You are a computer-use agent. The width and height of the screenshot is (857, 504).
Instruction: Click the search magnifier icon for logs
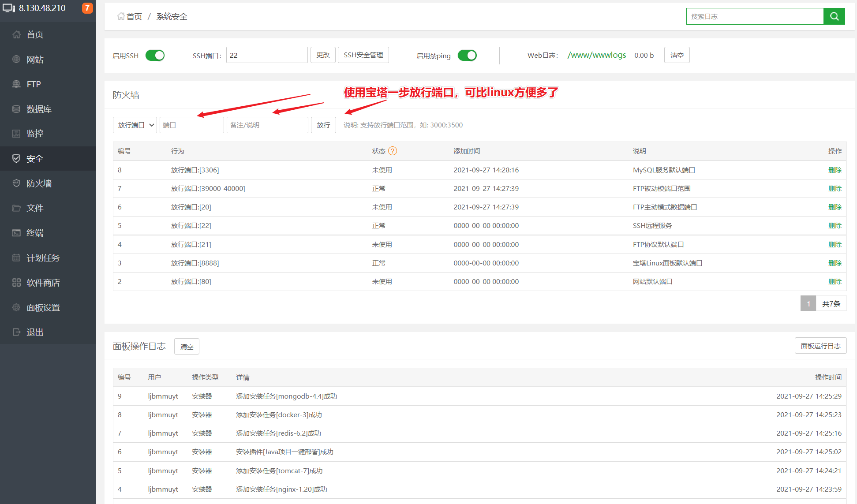(834, 16)
